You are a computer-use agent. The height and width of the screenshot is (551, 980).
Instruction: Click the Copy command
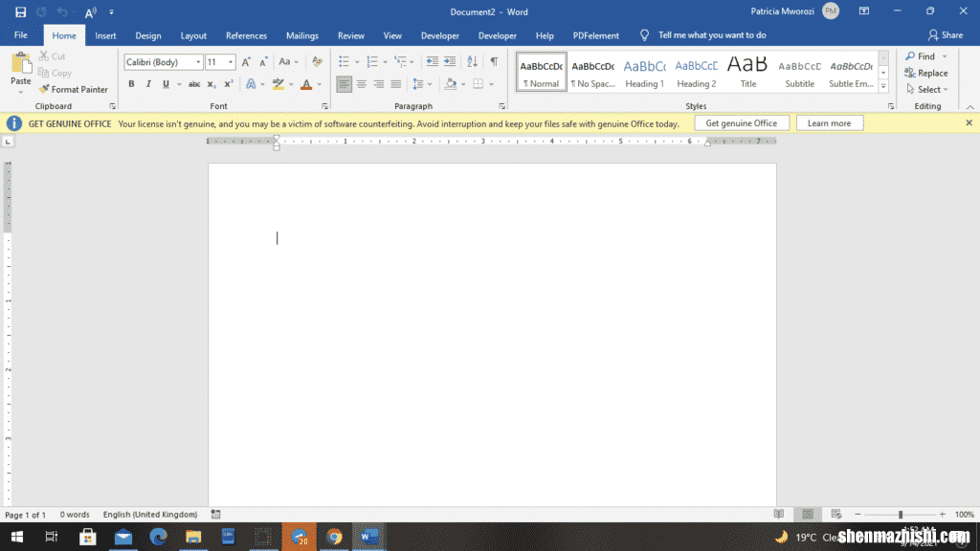click(55, 73)
